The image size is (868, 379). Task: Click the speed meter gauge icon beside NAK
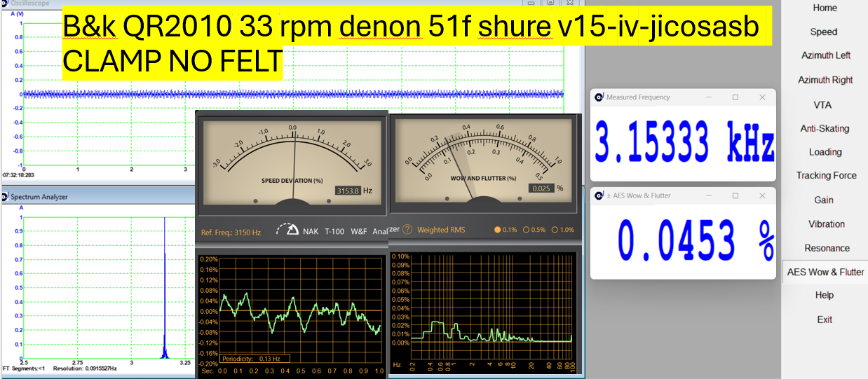287,230
